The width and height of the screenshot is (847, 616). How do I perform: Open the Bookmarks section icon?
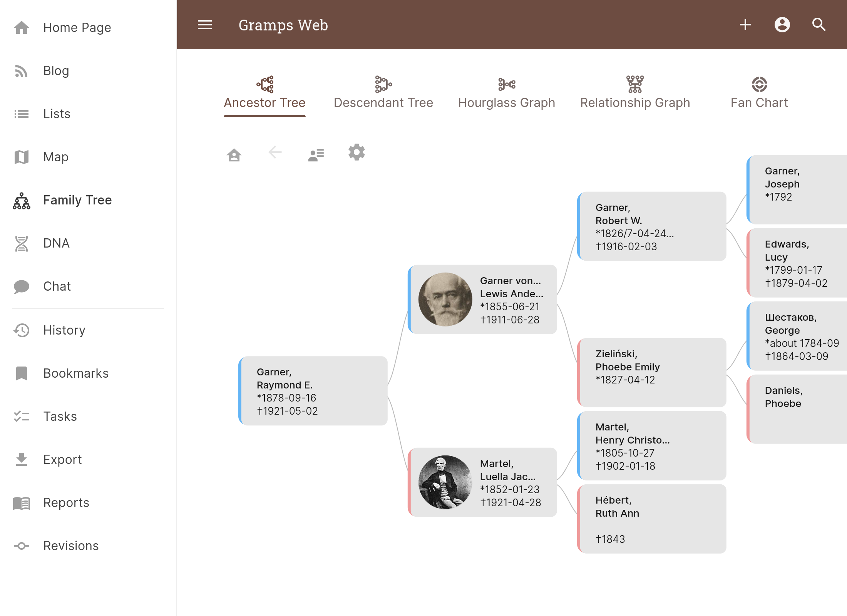[x=22, y=373]
